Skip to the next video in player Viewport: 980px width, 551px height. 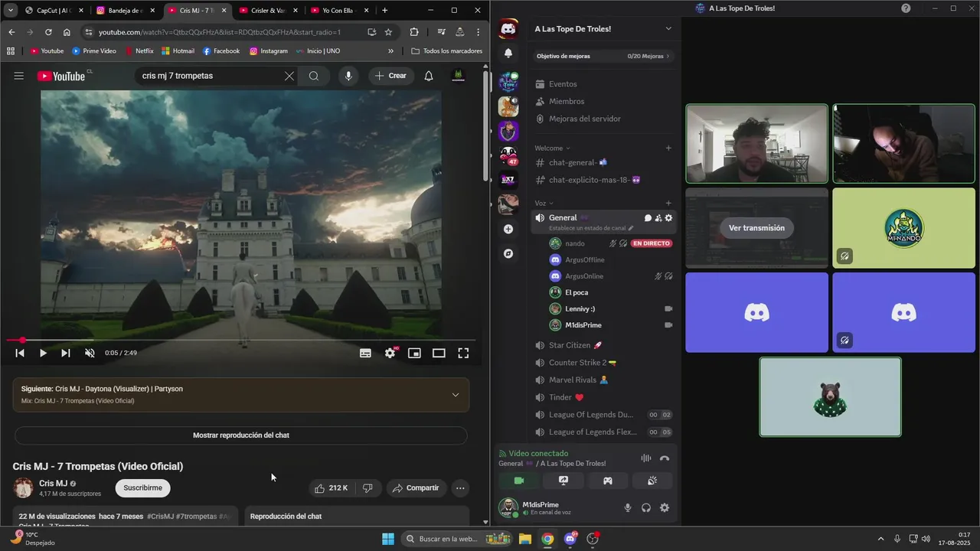pyautogui.click(x=66, y=353)
